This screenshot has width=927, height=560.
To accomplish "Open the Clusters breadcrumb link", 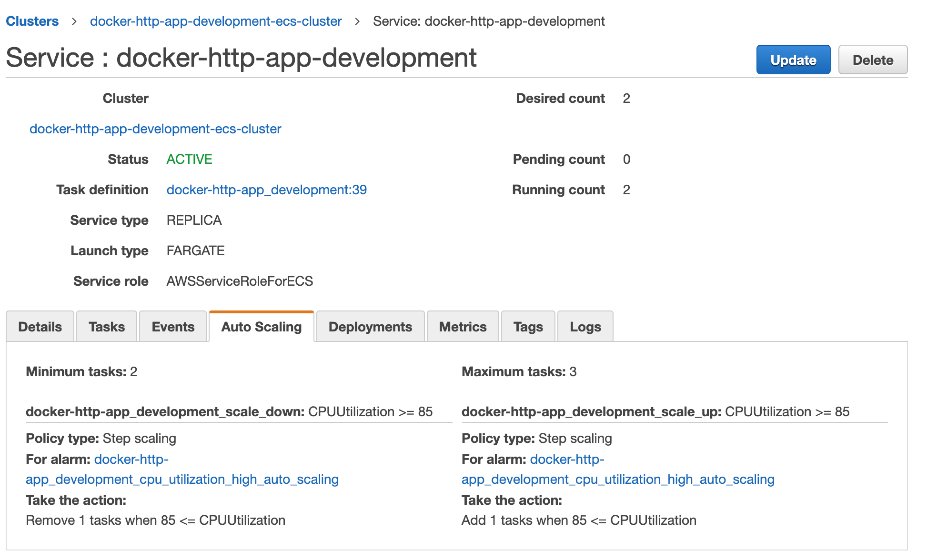I will [32, 21].
